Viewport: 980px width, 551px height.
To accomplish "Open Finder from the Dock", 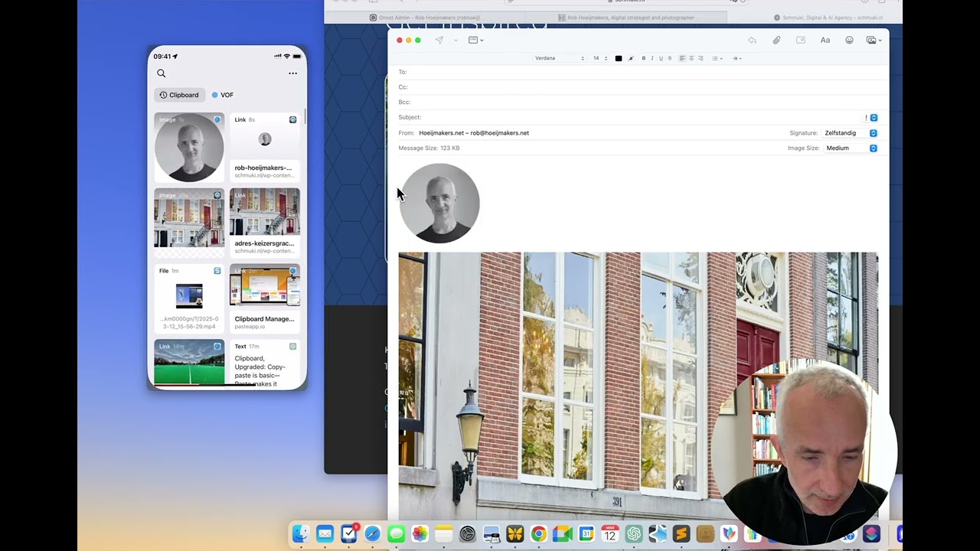I will [301, 533].
